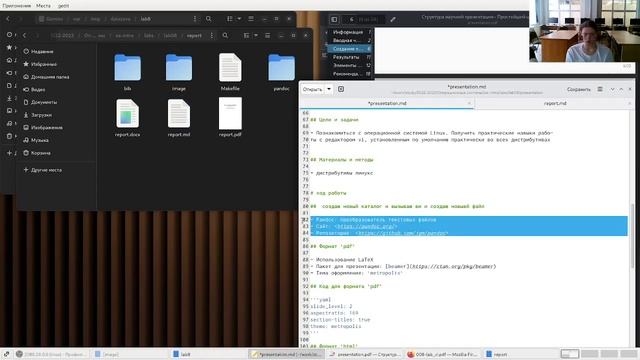
Task: Switch to lab6 window from the taskbar
Action: [208, 354]
